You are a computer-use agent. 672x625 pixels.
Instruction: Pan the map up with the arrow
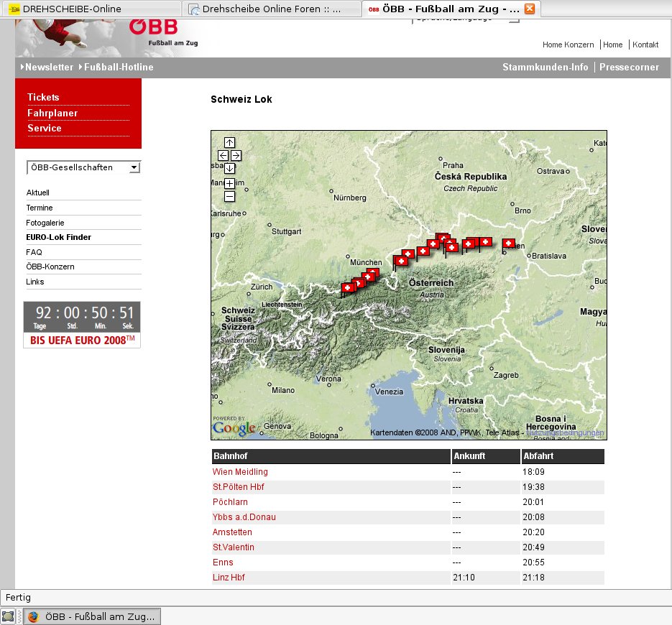click(229, 142)
